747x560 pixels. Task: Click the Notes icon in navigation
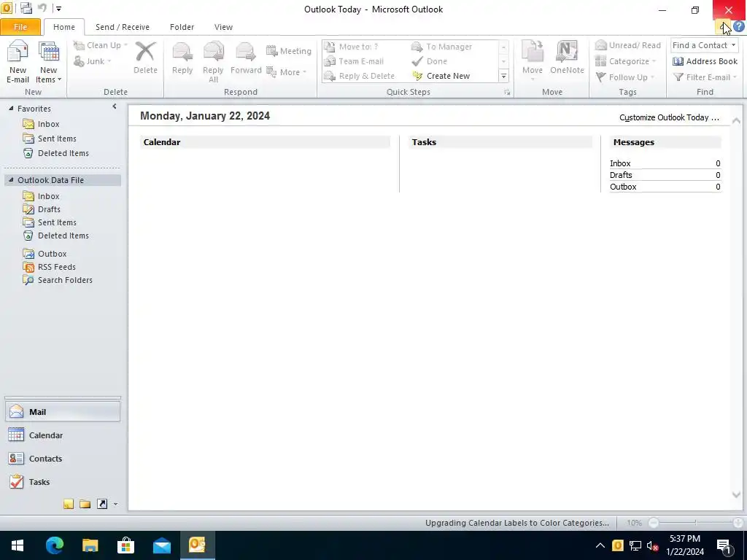[69, 504]
